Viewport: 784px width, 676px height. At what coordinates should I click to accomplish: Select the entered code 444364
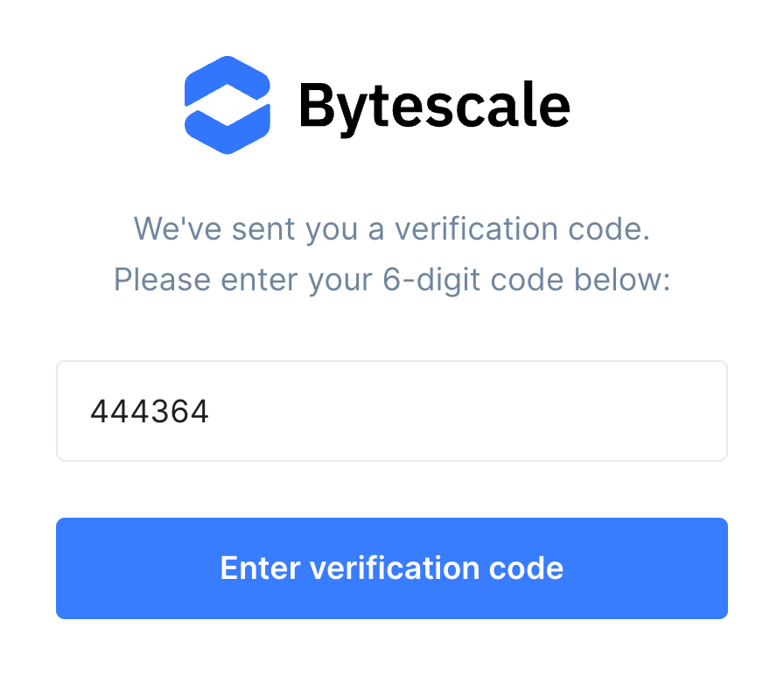point(149,411)
